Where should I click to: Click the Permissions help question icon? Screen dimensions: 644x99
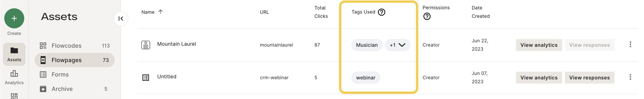427,17
